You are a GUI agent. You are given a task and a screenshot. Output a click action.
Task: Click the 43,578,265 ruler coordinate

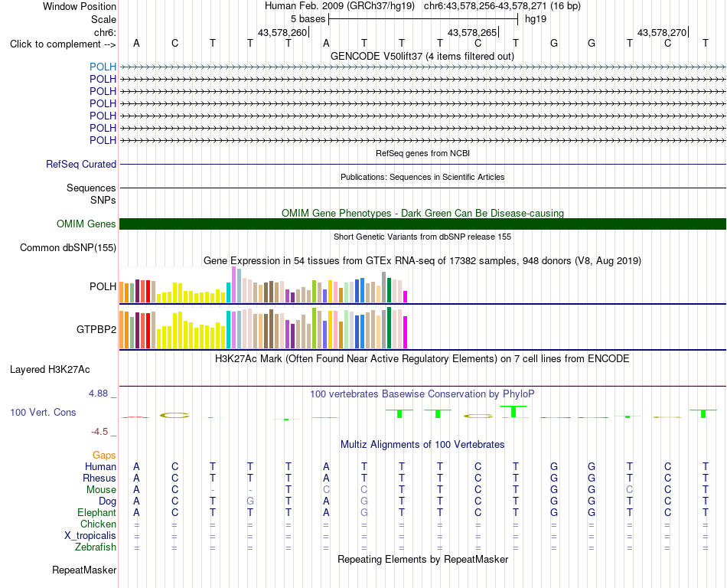[472, 32]
